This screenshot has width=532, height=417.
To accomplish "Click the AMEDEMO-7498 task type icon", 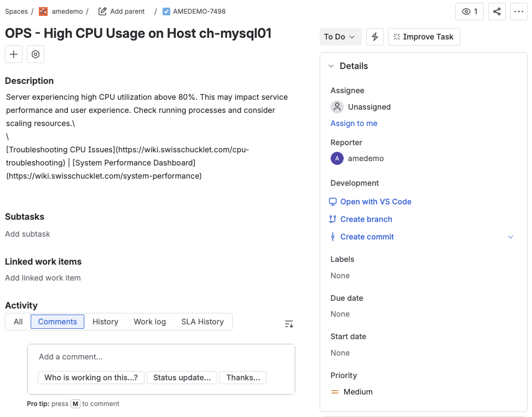I will click(x=166, y=11).
